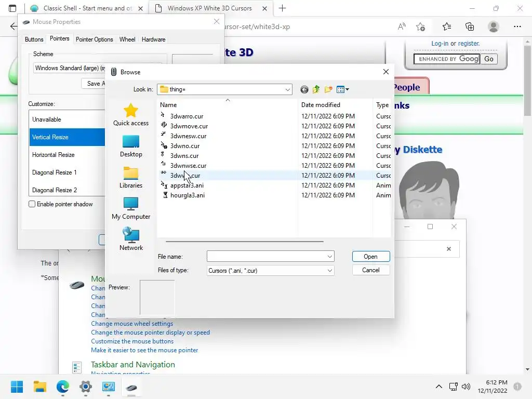532x399 pixels.
Task: Open the Favorites list icon
Action: [447, 26]
